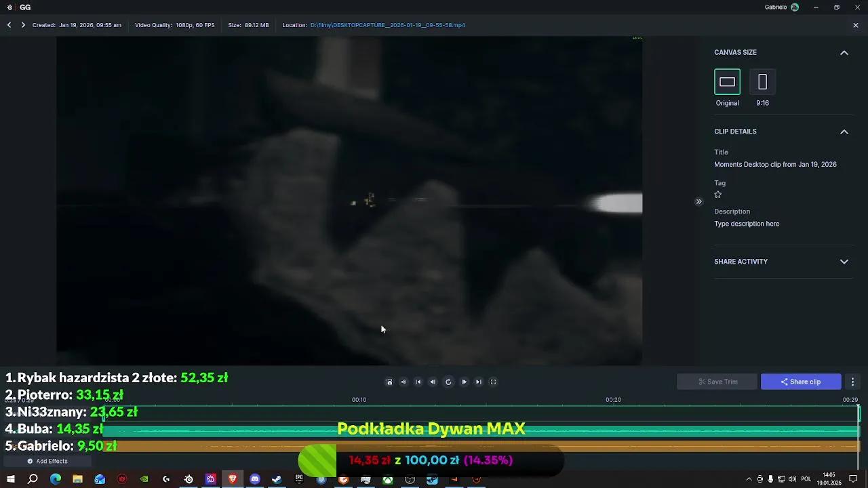Screen dimensions: 868x488
Task: Select the Original canvas size
Action: 727,81
